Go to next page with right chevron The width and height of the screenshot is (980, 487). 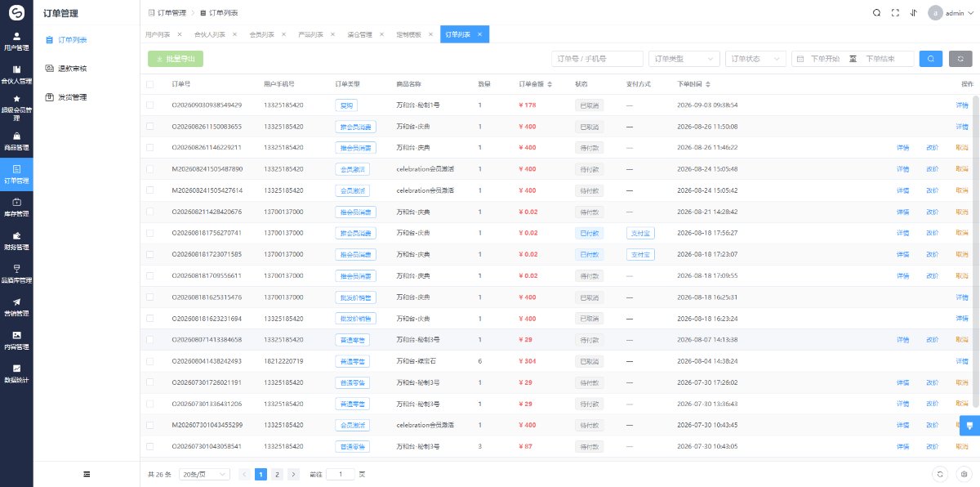coord(294,474)
